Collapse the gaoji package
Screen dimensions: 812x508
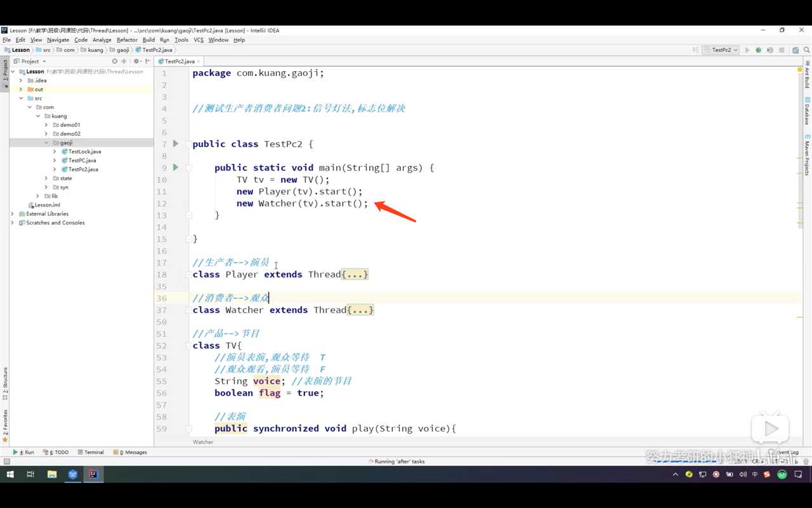click(x=46, y=143)
